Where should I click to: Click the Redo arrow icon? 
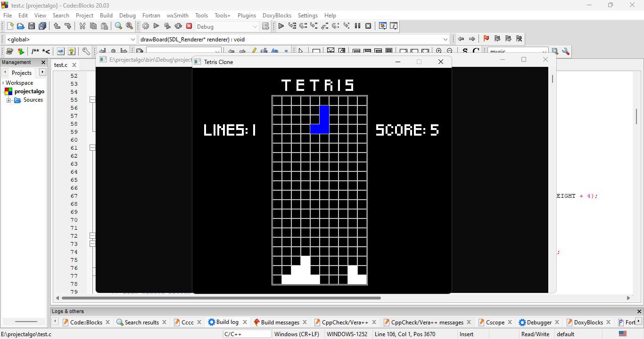(x=68, y=26)
